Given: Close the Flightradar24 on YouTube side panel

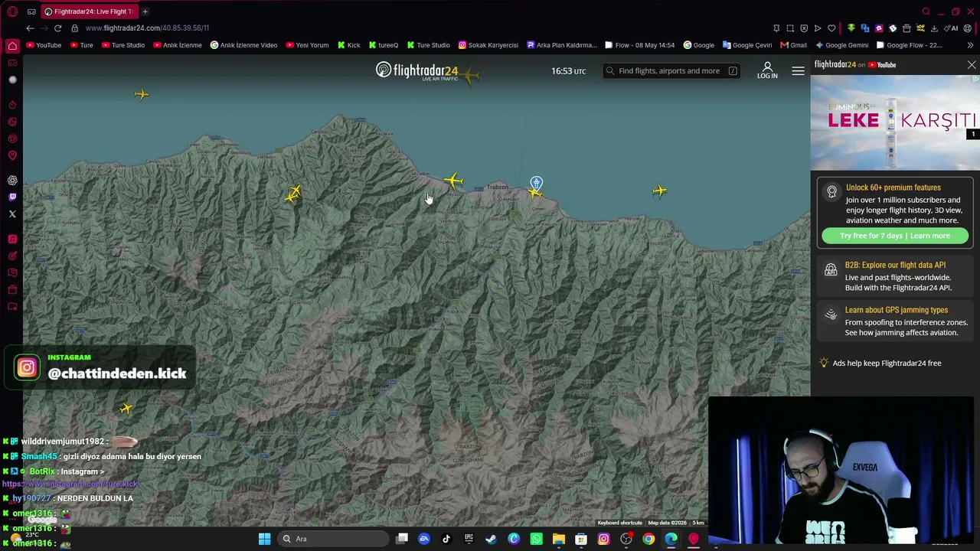Looking at the screenshot, I should tap(972, 65).
